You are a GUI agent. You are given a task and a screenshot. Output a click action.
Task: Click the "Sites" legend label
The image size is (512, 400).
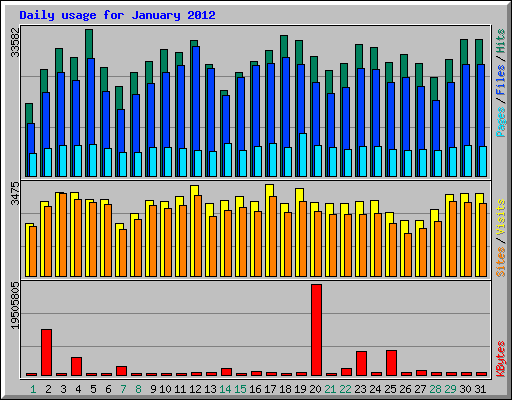pos(501,262)
